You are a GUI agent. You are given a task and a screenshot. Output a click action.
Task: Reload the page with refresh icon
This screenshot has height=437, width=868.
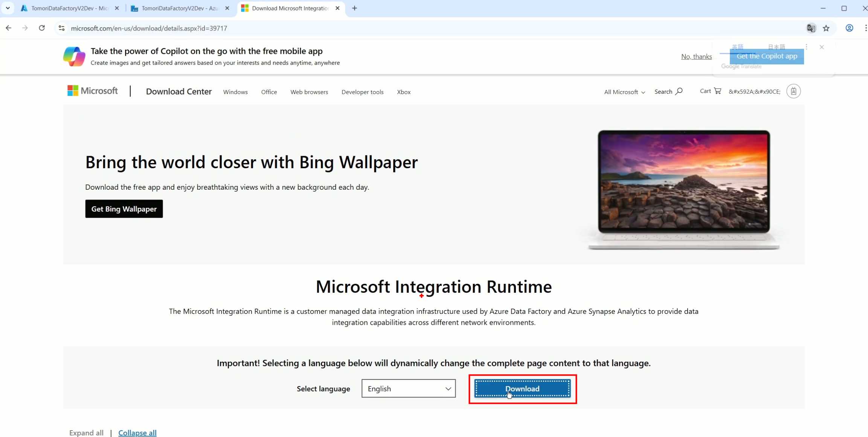point(42,28)
